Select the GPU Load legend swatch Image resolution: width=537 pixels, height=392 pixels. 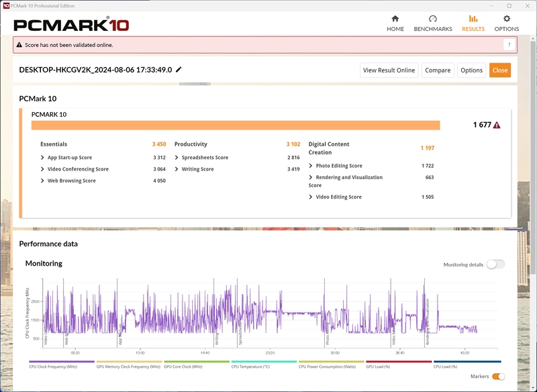[x=399, y=362]
